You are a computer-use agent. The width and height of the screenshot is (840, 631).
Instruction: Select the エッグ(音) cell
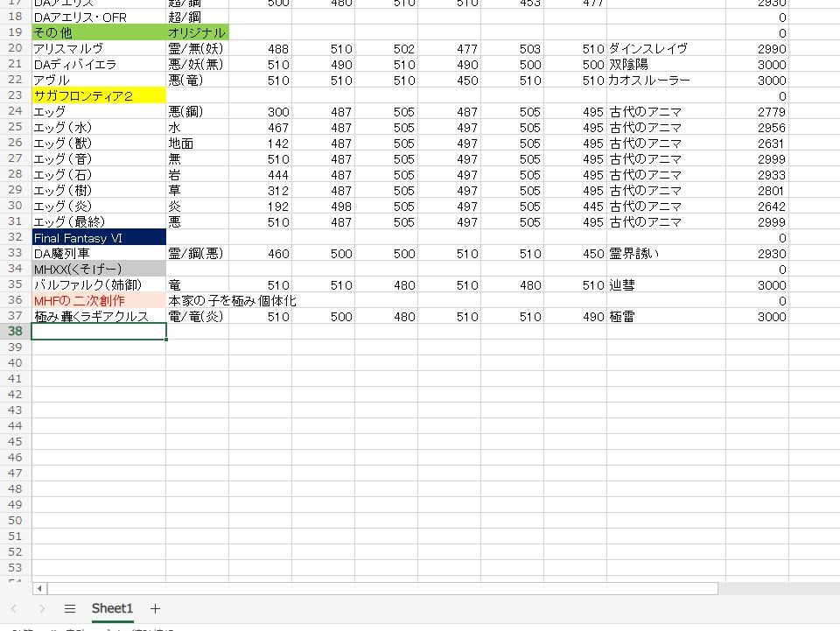[x=99, y=158]
